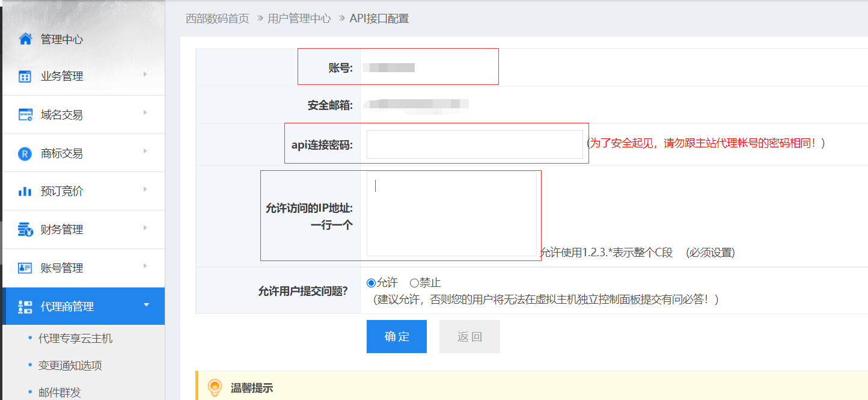Screen dimensions: 868x400
Task: Click the 域名交易 www icon
Action: [x=25, y=114]
